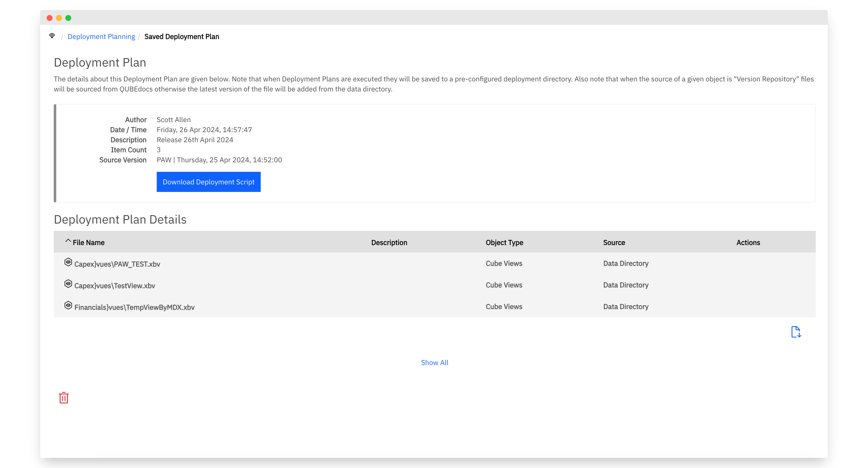Click the Object Type column header
The height and width of the screenshot is (468, 868).
(504, 243)
